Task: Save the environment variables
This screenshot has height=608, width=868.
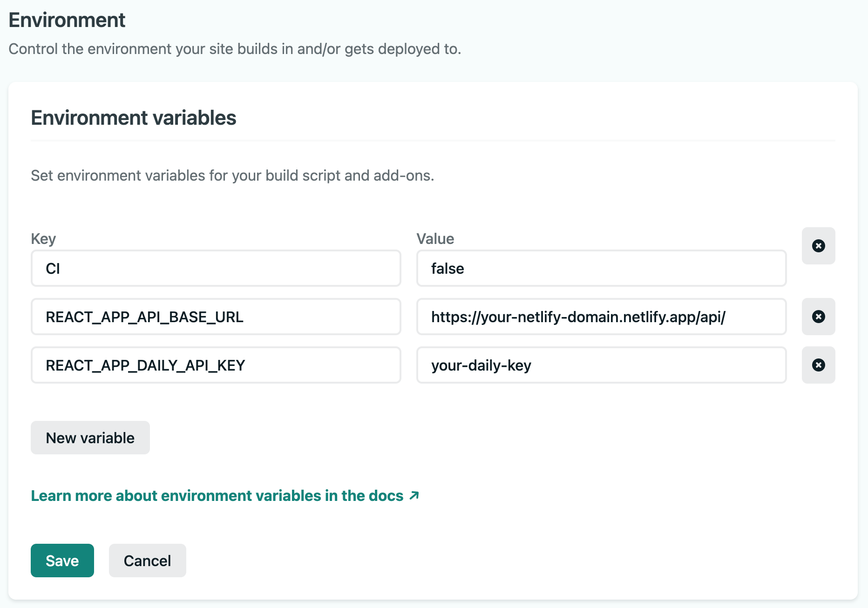Action: point(62,561)
